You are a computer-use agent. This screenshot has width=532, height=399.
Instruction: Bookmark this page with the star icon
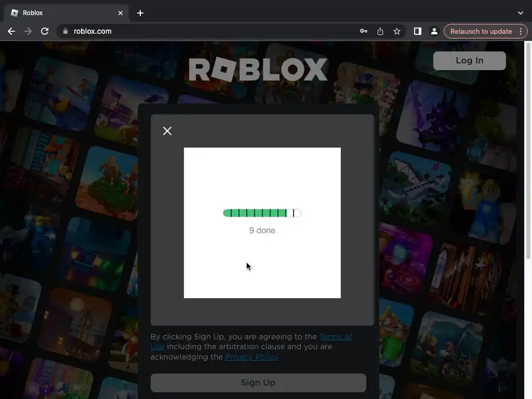[x=396, y=31]
